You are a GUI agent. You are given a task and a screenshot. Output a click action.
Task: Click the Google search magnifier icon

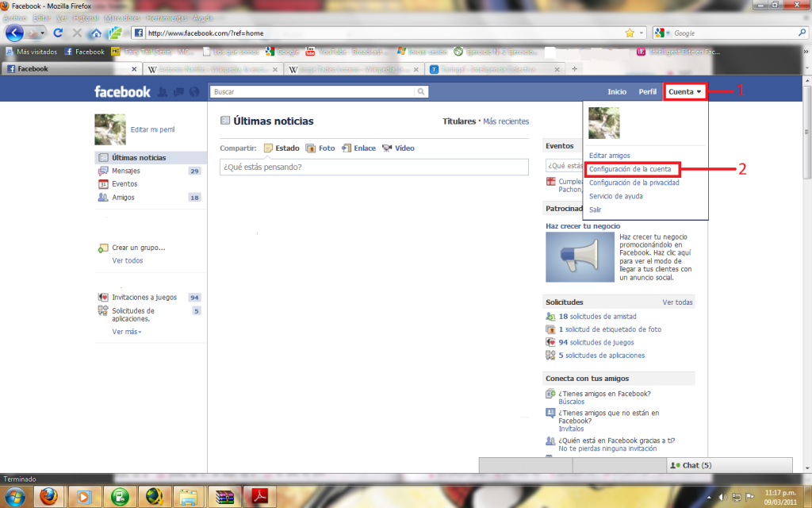point(802,33)
